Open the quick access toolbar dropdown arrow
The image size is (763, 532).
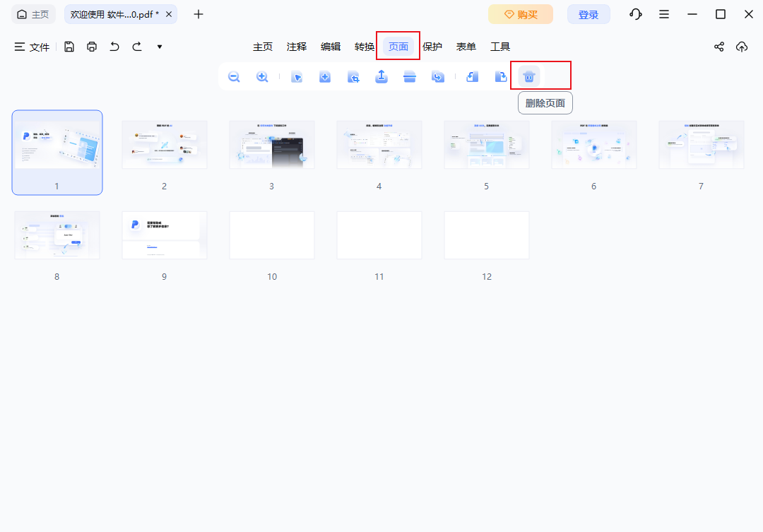pyautogui.click(x=160, y=47)
